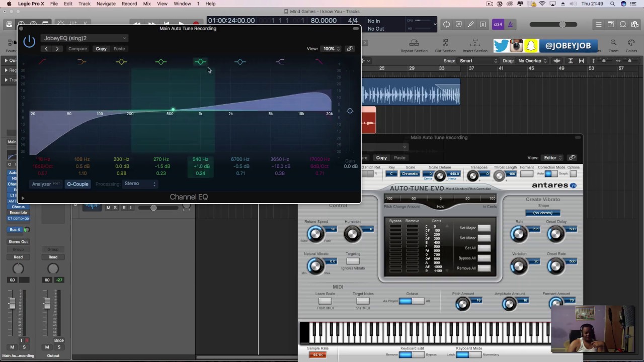Click the Record button in transport
The width and height of the screenshot is (644, 362).
[x=196, y=24]
